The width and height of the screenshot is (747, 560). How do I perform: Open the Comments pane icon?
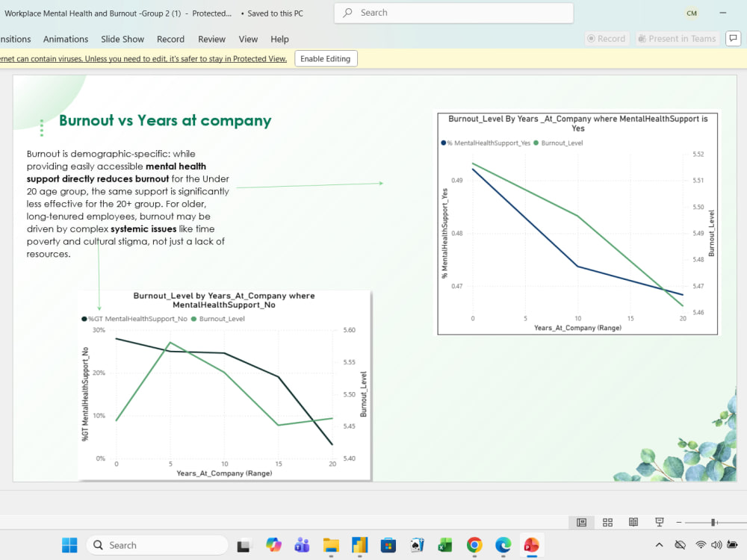coord(733,38)
